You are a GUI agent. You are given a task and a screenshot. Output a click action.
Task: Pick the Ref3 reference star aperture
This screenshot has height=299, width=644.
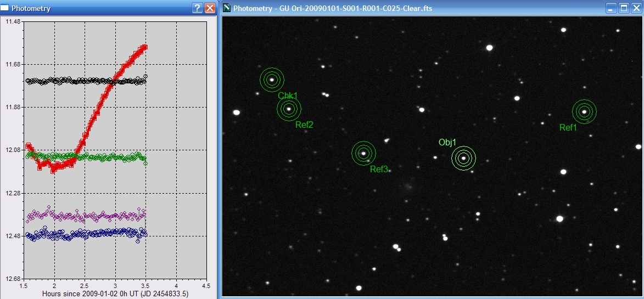(x=363, y=153)
